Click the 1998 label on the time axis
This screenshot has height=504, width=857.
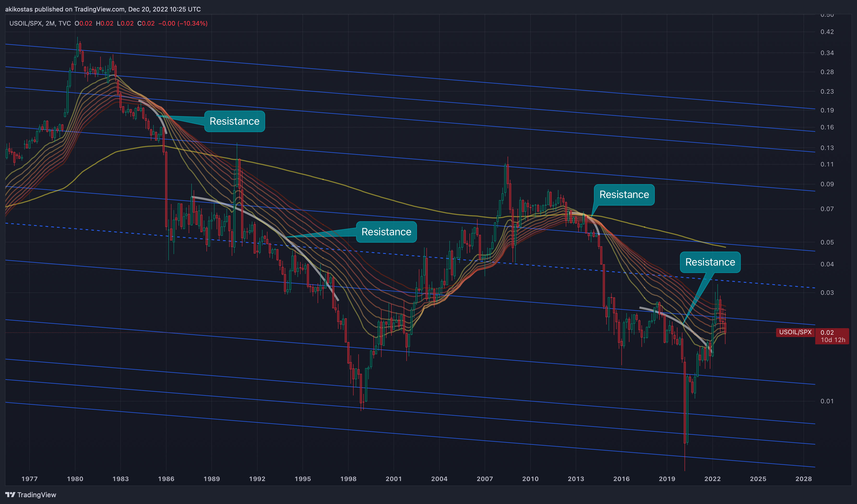(349, 479)
